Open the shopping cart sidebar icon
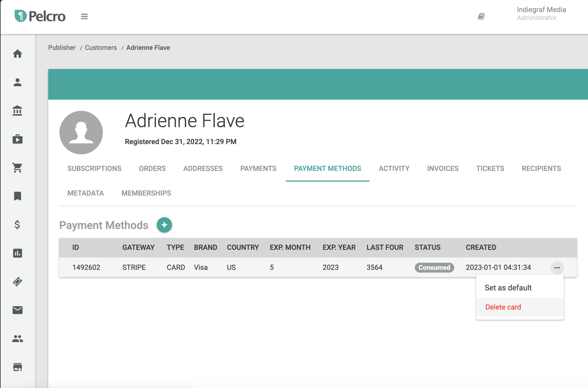Viewport: 588px width, 388px height. 18,168
